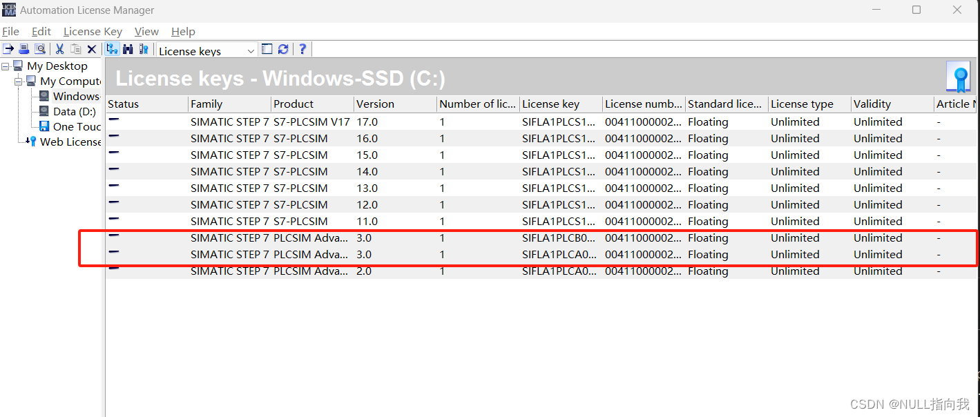The height and width of the screenshot is (417, 980).
Task: Click the Windows-SSD drive icon
Action: pos(44,96)
